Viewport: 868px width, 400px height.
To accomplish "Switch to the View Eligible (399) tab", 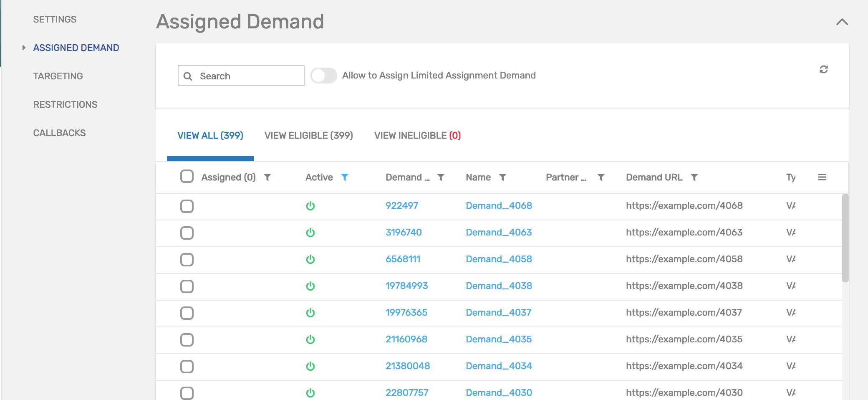I will 309,136.
